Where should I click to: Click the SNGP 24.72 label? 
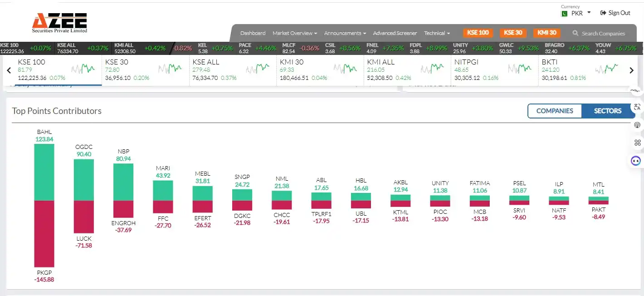[x=242, y=181]
